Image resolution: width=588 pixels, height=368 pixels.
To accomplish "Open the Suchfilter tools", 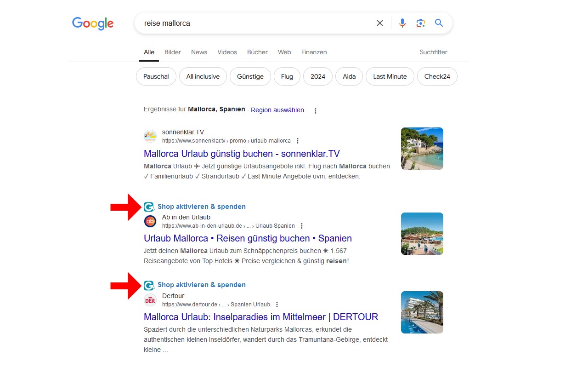I will 433,52.
